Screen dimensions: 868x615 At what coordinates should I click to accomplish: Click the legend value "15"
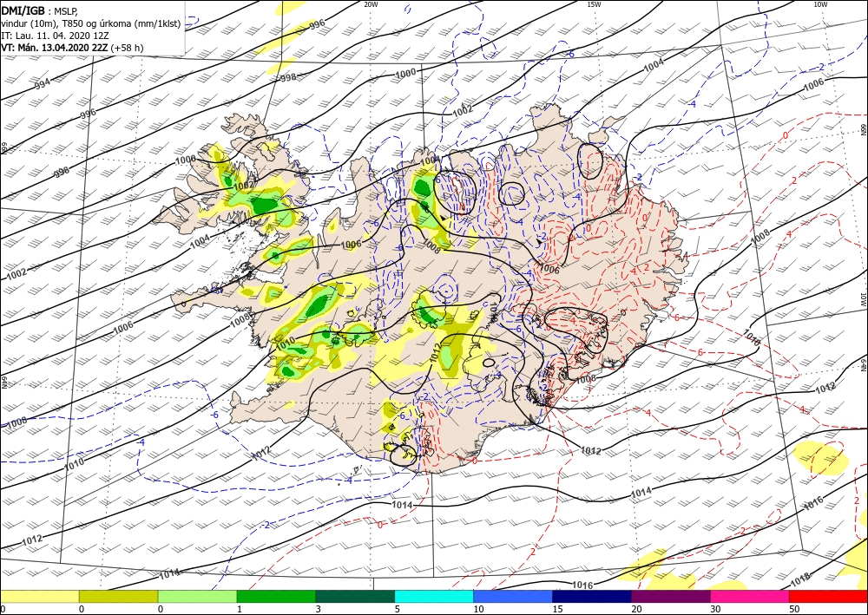tap(557, 609)
